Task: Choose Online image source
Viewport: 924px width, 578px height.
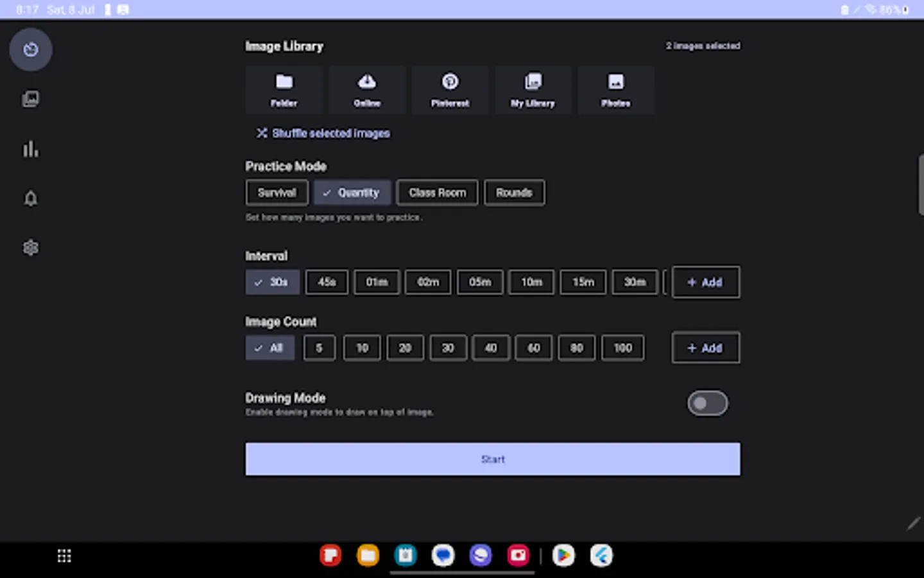Action: (x=367, y=90)
